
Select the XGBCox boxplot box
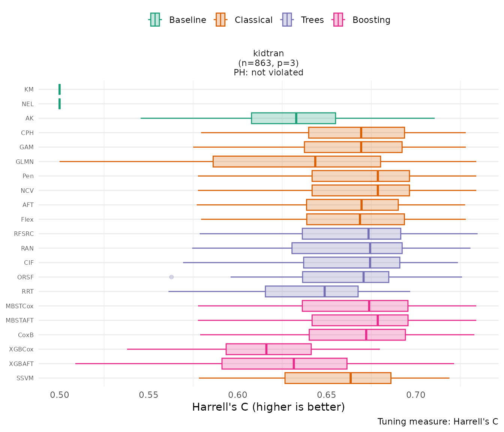tap(268, 349)
